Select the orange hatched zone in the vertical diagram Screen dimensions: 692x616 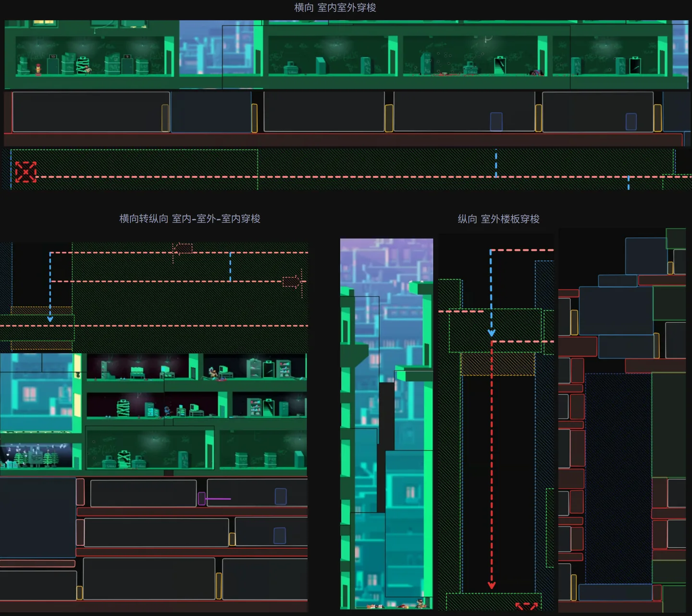click(497, 364)
